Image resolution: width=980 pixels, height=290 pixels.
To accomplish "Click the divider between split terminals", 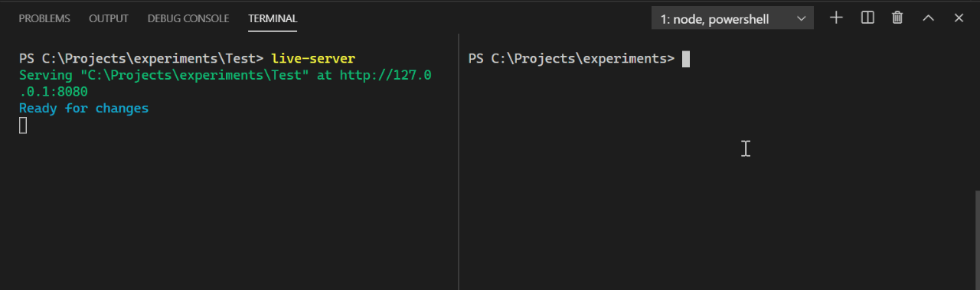I will coord(458,161).
